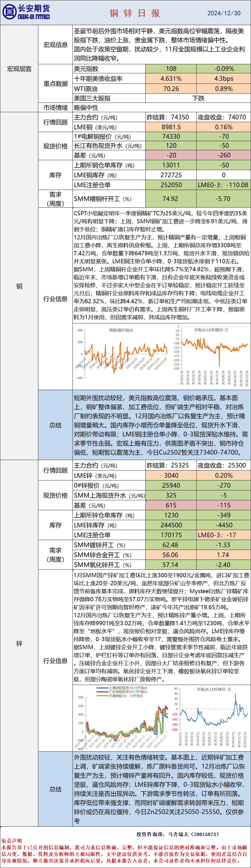Click the 电解铜 quote change -70
Image resolution: width=251 pixels, height=868 pixels.
(224, 136)
